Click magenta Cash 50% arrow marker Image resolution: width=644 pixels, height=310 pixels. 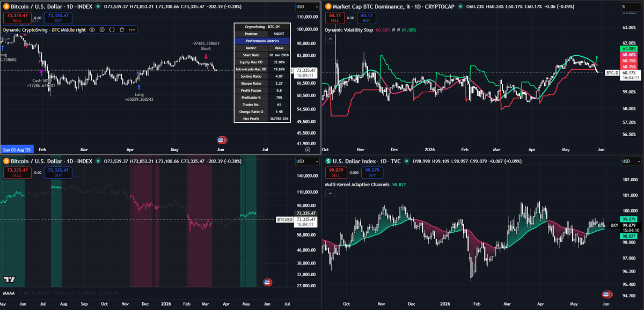tap(40, 72)
